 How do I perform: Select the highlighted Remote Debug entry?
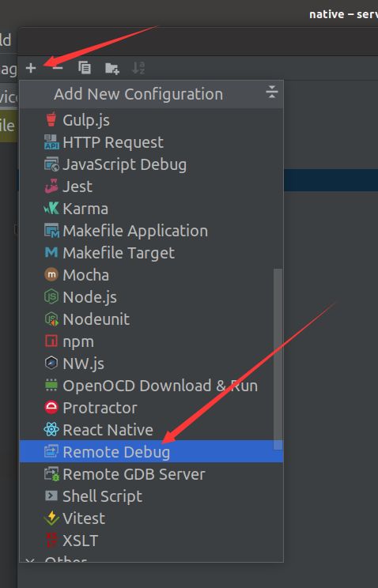click(151, 452)
